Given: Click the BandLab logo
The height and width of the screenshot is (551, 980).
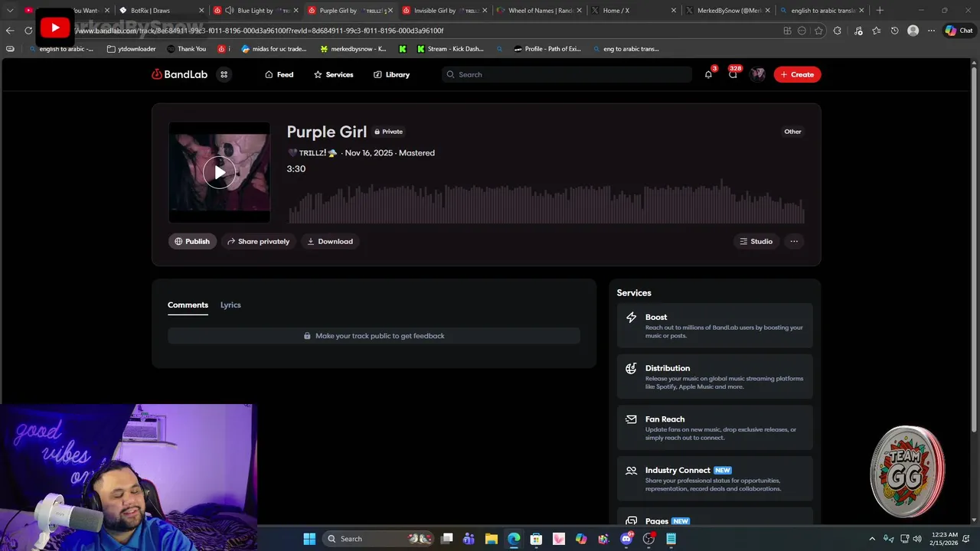Looking at the screenshot, I should 179,74.
